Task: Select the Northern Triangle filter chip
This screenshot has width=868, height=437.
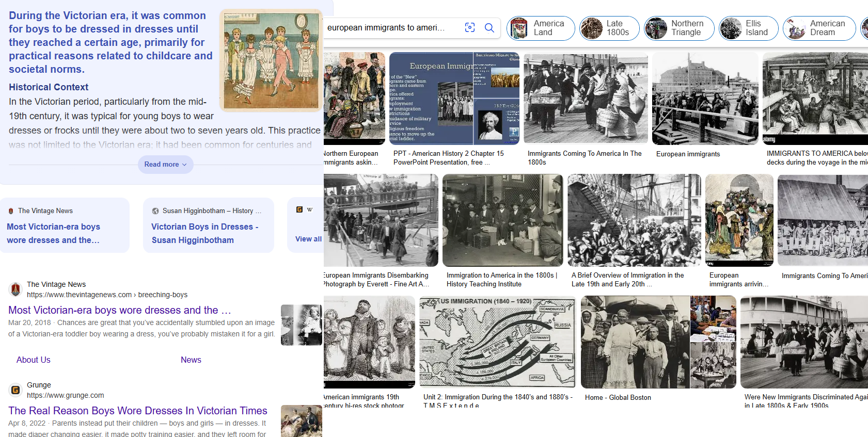Action: coord(679,28)
